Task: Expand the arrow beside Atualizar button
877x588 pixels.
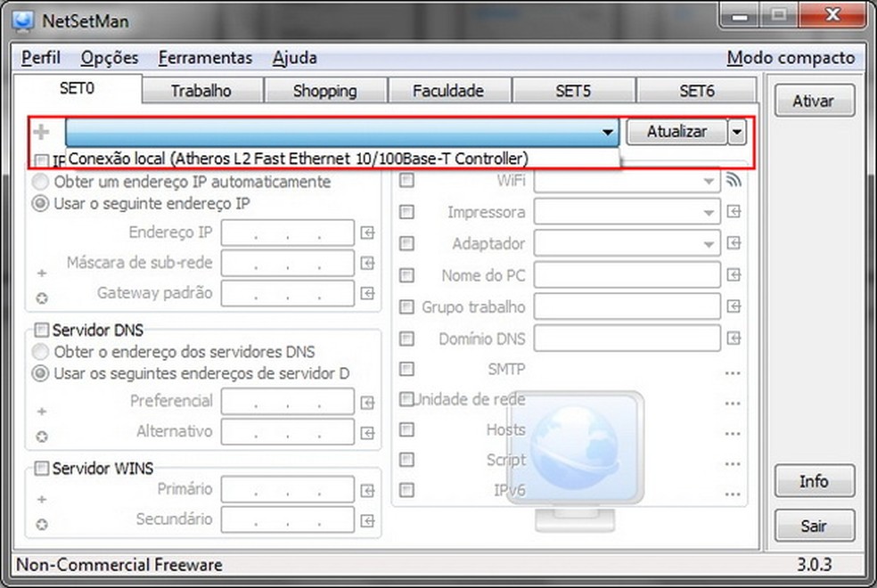Action: pos(737,133)
